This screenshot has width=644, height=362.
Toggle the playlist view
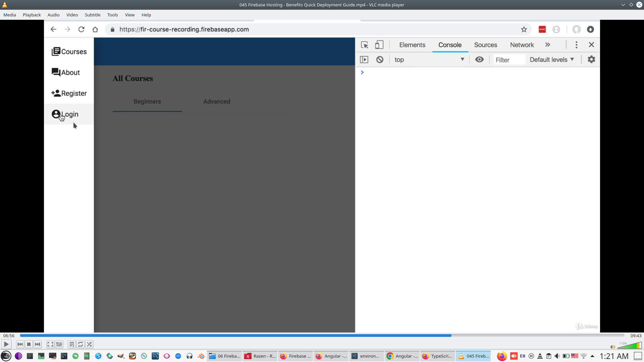click(71, 344)
